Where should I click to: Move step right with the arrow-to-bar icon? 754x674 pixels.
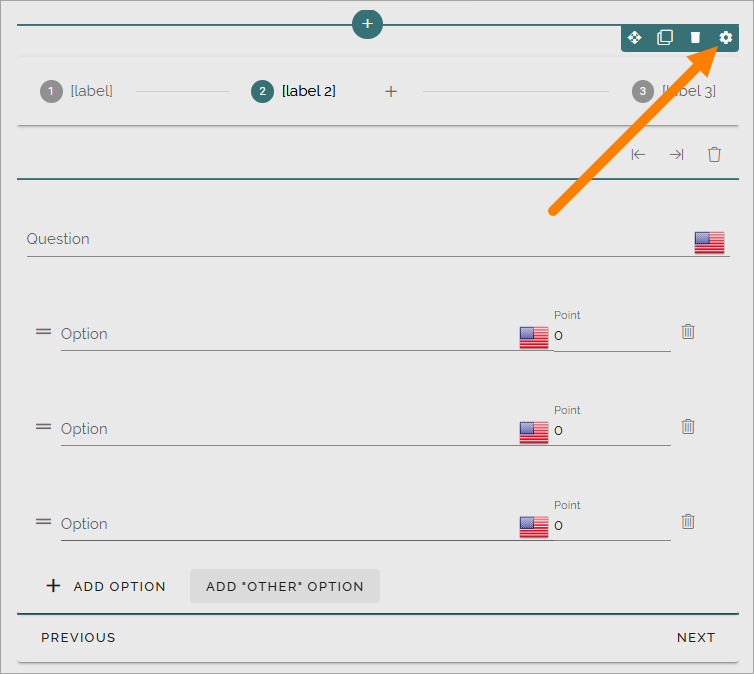point(677,155)
